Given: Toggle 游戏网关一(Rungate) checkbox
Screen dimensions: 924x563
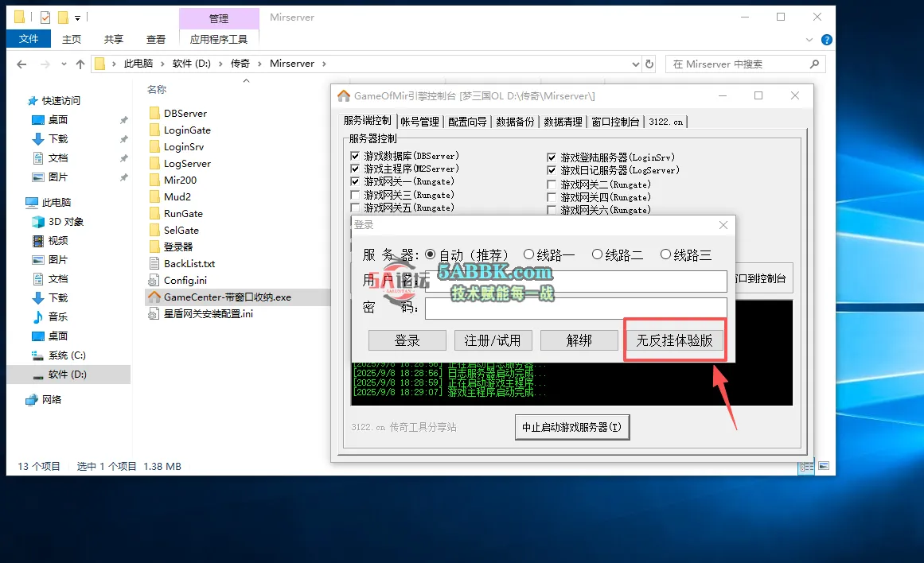Looking at the screenshot, I should pos(355,181).
